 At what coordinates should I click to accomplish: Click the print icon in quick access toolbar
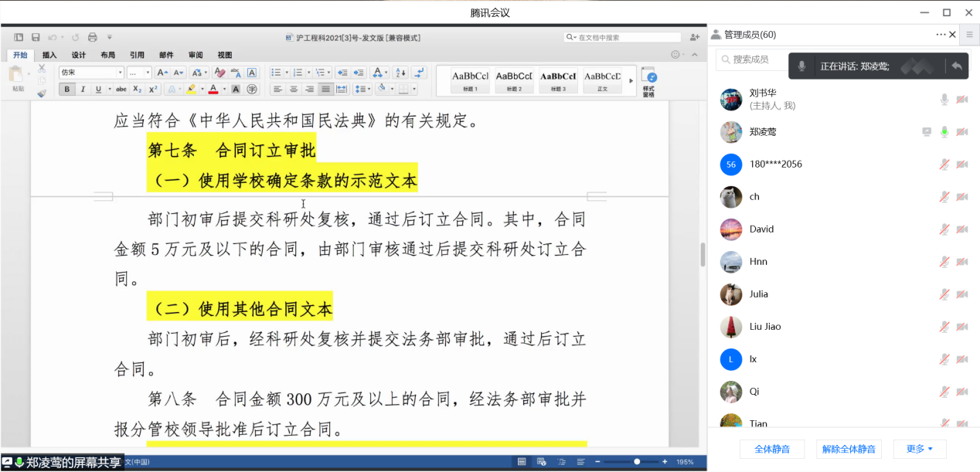tap(93, 37)
